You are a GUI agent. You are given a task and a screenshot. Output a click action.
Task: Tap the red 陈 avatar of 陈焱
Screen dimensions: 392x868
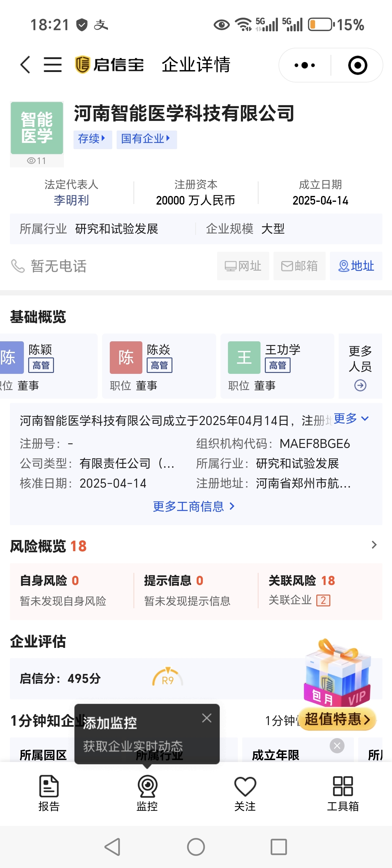pyautogui.click(x=126, y=357)
